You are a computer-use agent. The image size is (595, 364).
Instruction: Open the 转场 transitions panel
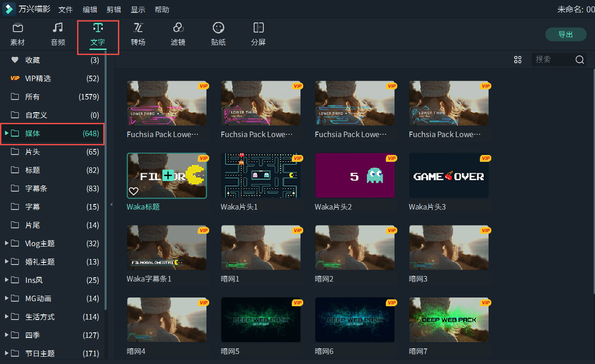click(x=138, y=28)
